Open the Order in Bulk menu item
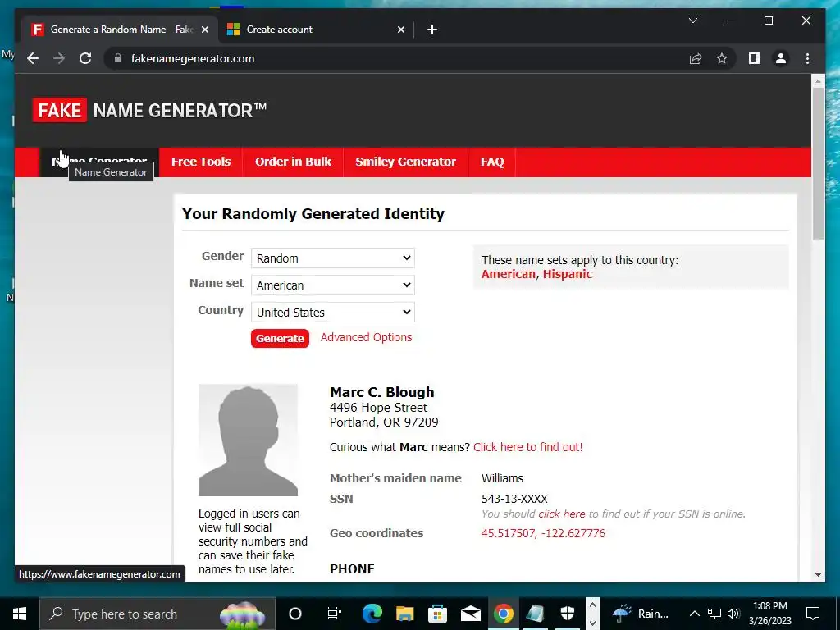840x630 pixels. 293,162
